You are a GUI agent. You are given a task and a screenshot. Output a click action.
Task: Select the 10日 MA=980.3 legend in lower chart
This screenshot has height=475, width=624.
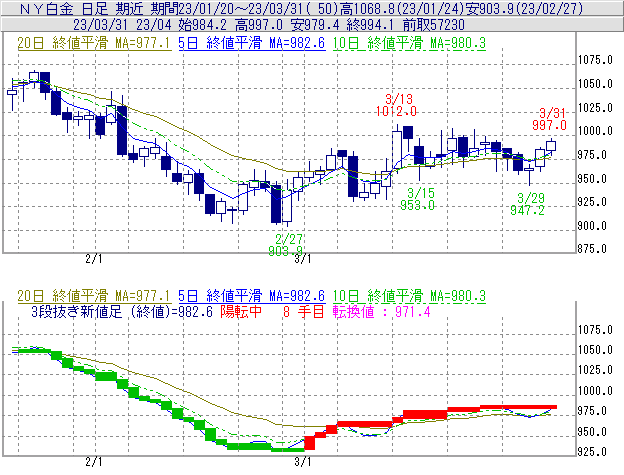tap(409, 296)
